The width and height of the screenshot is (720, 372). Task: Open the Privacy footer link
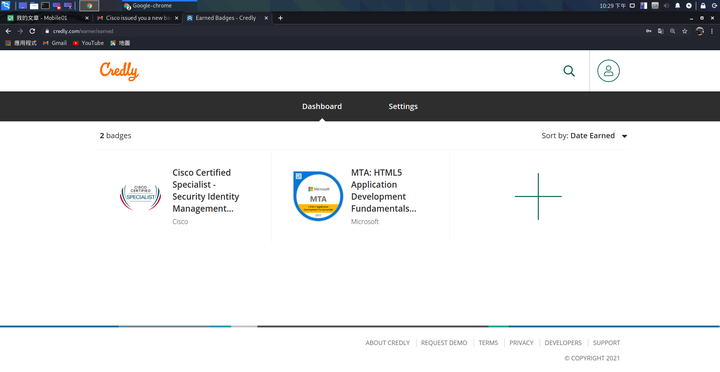click(x=521, y=343)
